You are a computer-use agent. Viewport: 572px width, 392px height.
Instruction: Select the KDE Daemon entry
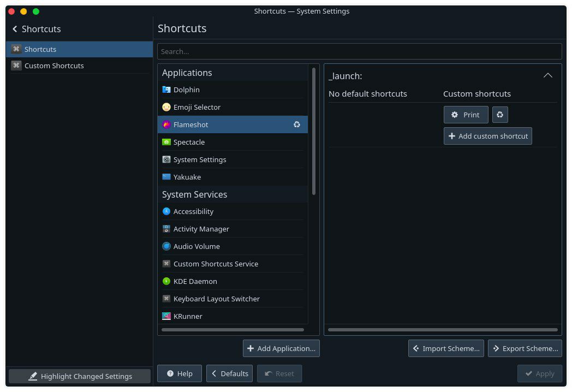233,281
